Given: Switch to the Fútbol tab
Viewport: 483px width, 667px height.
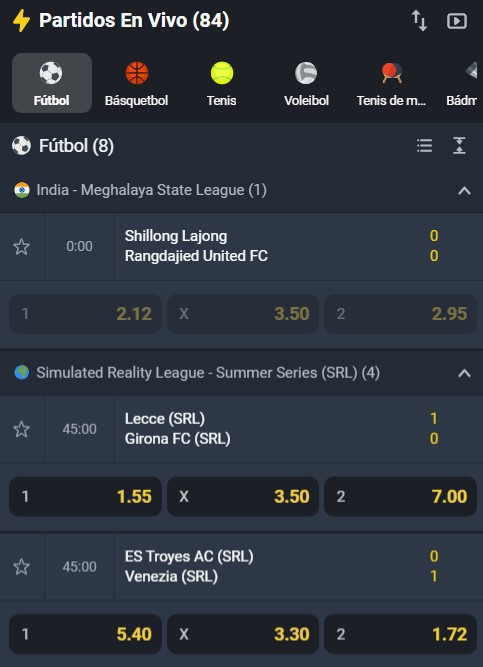Looking at the screenshot, I should [x=52, y=83].
